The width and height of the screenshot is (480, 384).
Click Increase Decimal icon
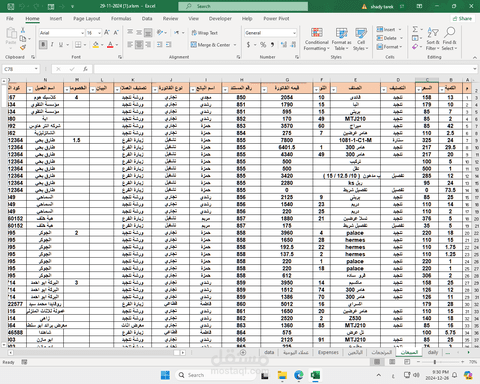point(284,45)
